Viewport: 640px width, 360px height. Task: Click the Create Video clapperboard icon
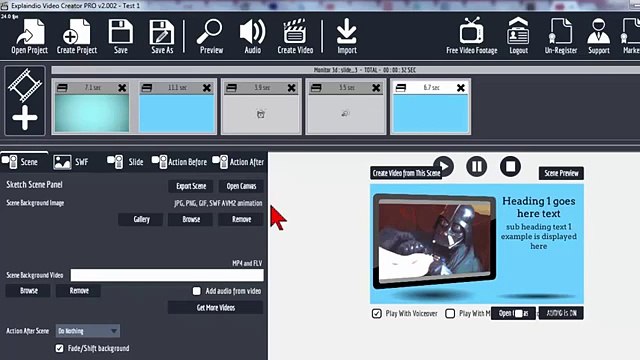coord(295,37)
